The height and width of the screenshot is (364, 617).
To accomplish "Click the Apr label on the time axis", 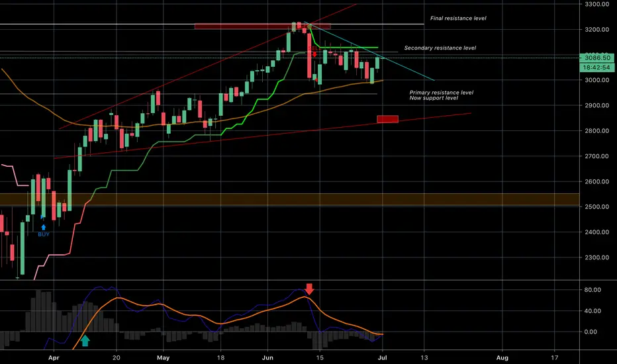I will tap(54, 357).
